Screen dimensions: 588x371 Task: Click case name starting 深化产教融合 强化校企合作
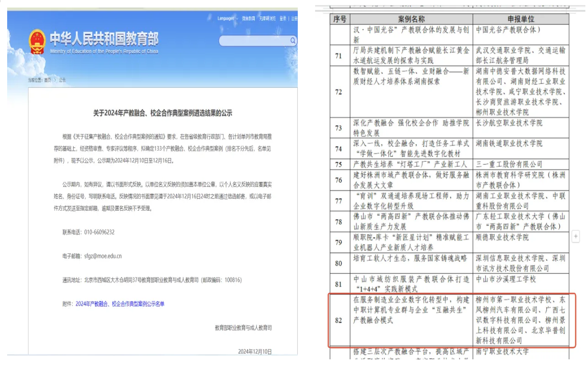click(x=411, y=128)
